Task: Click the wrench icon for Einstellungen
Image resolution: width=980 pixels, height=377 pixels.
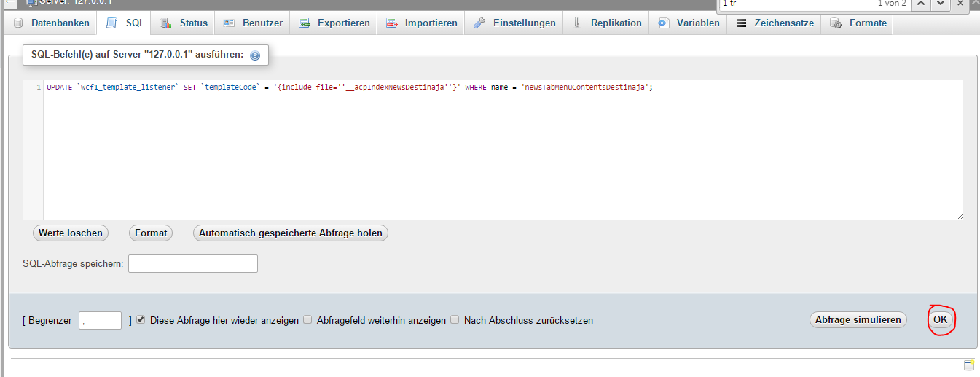Action: point(479,23)
